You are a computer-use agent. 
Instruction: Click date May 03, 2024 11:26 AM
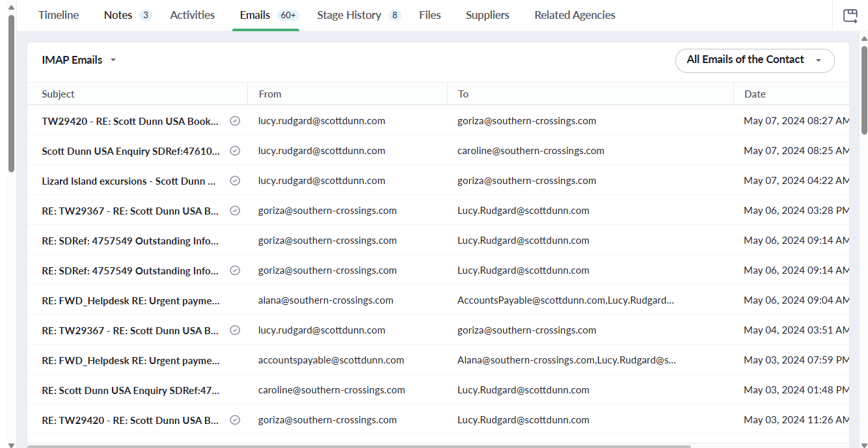point(796,420)
